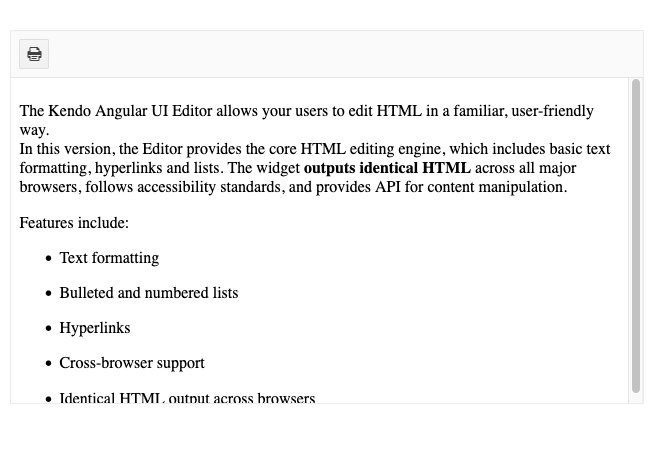Click the 'Hyperlinks' bullet item

coord(95,328)
